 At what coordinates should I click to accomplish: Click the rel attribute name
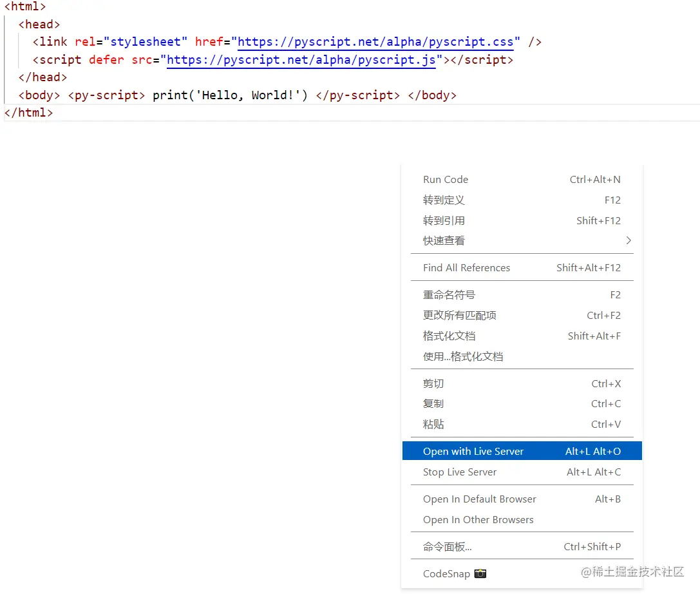[85, 41]
